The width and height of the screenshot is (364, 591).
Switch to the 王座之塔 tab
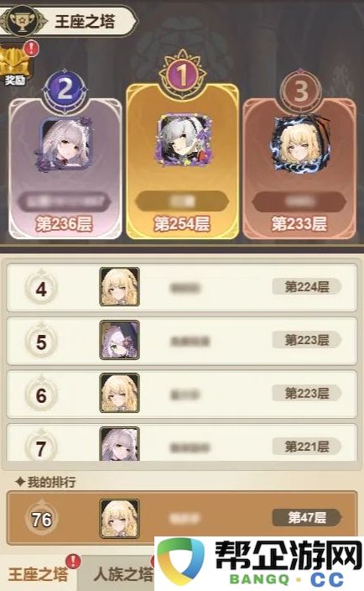point(38,574)
